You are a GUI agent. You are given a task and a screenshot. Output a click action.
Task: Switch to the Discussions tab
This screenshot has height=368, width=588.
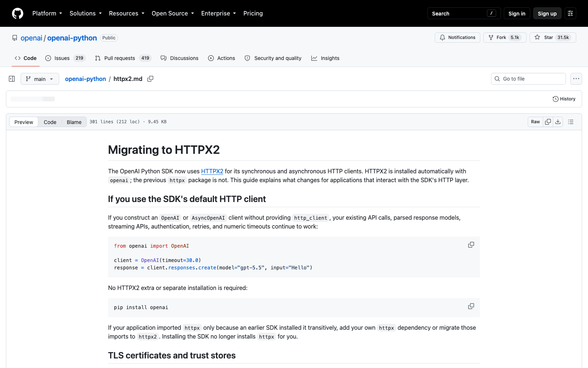pyautogui.click(x=179, y=58)
